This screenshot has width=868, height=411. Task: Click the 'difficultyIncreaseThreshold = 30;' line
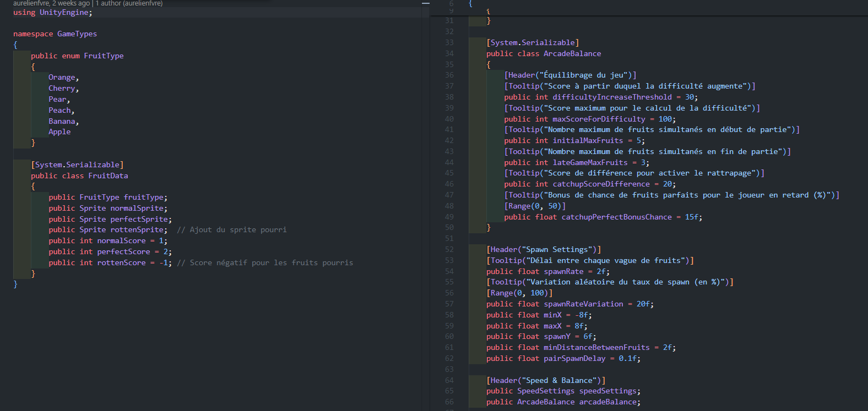point(601,97)
